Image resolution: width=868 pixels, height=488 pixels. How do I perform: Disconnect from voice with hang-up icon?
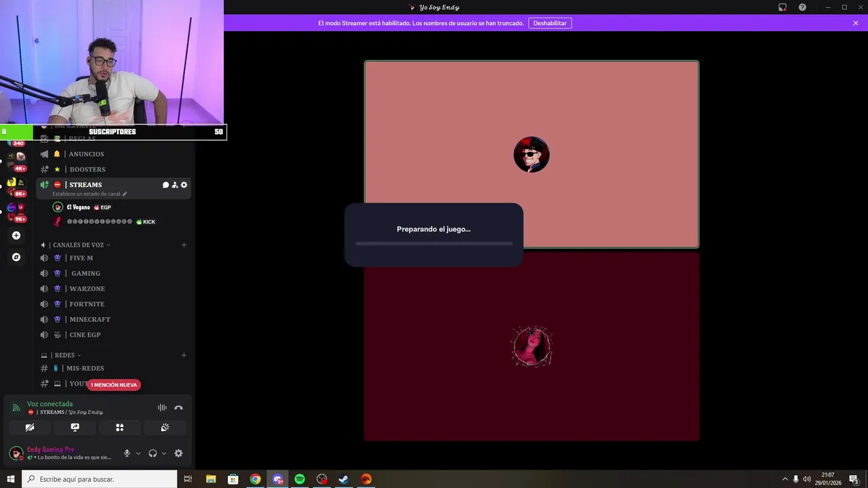point(178,407)
